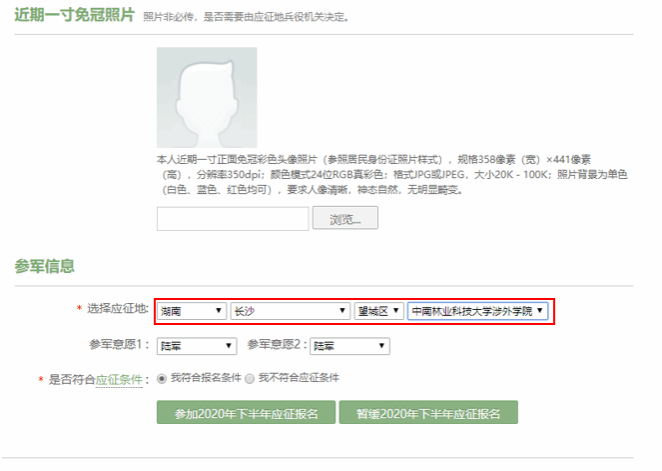662x471 pixels.
Task: Click the 参军信息 section heading
Action: (45, 266)
